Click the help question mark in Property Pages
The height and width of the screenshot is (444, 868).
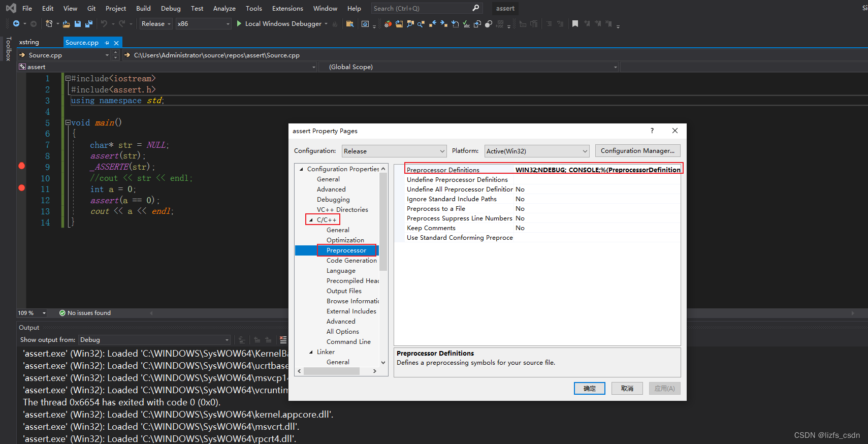coord(652,131)
